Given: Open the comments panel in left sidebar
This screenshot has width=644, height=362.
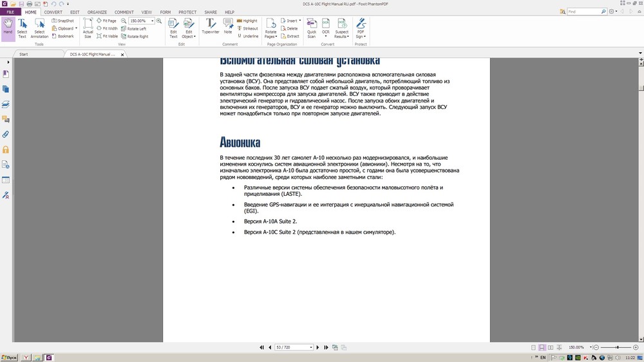Looking at the screenshot, I should tap(6, 119).
